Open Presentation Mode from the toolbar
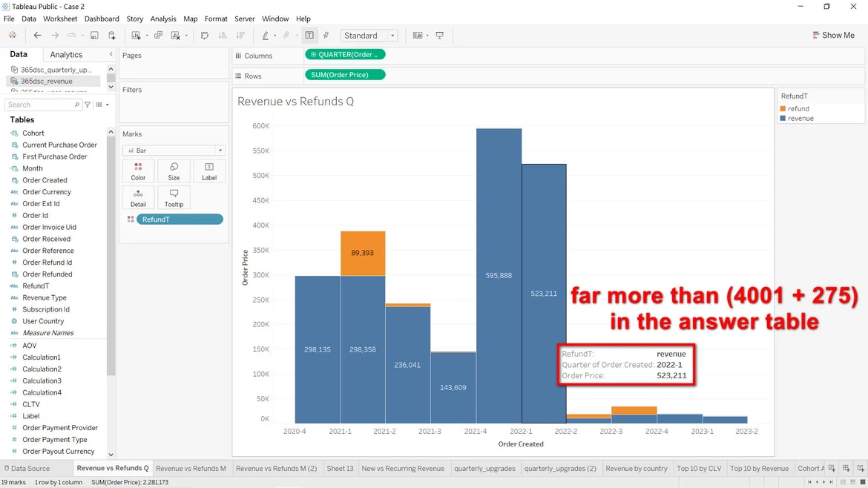This screenshot has height=488, width=868. (440, 36)
